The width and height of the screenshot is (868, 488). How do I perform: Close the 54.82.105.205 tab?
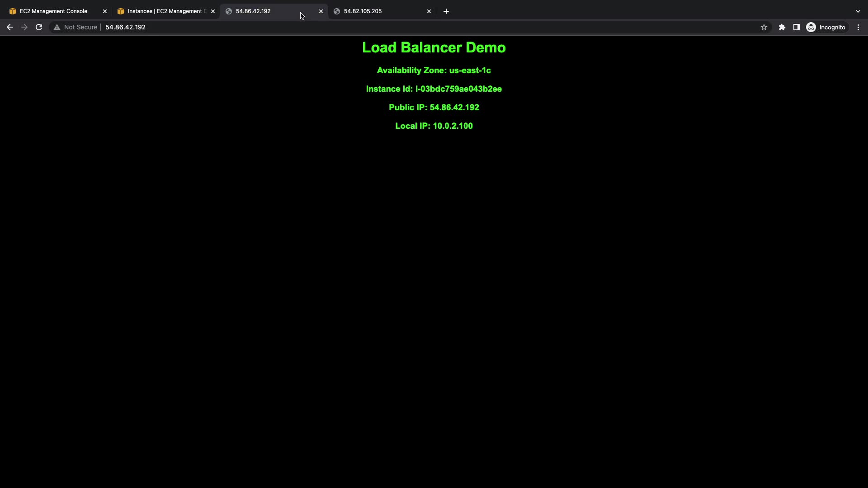[429, 11]
